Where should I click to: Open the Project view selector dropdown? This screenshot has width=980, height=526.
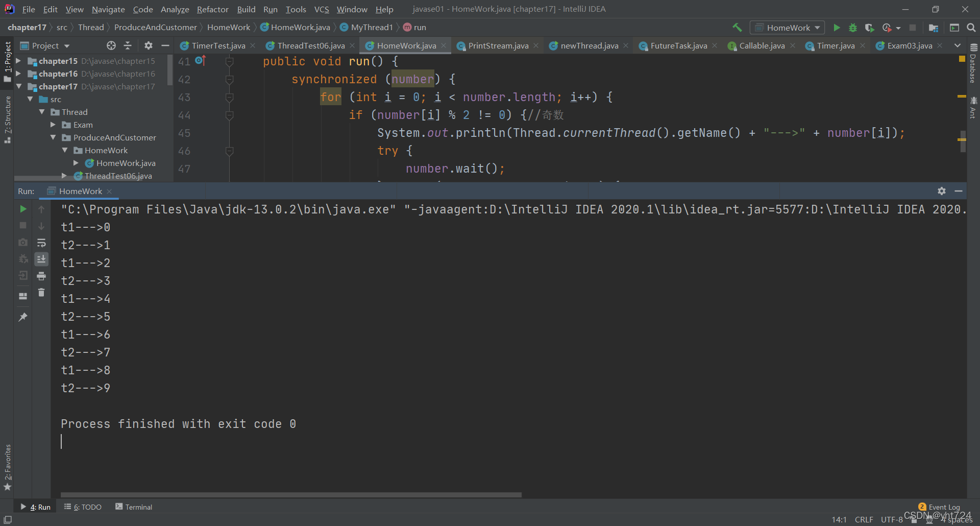[45, 45]
